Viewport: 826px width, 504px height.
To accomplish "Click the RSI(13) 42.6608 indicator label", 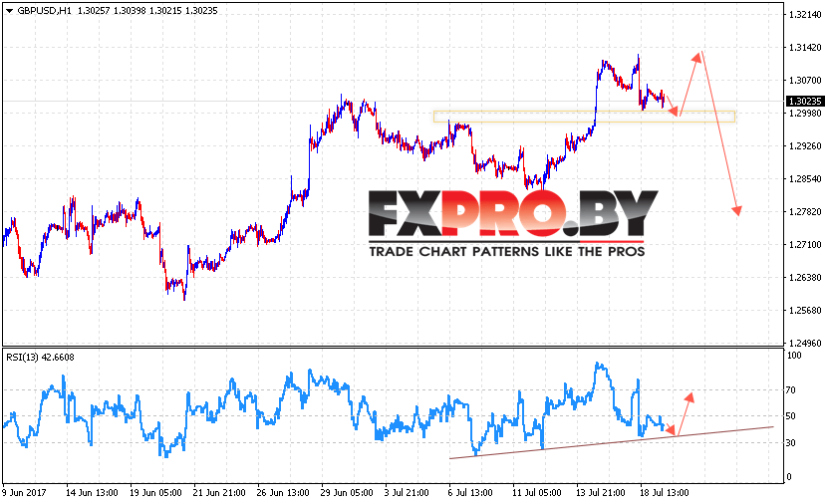I will pyautogui.click(x=40, y=357).
